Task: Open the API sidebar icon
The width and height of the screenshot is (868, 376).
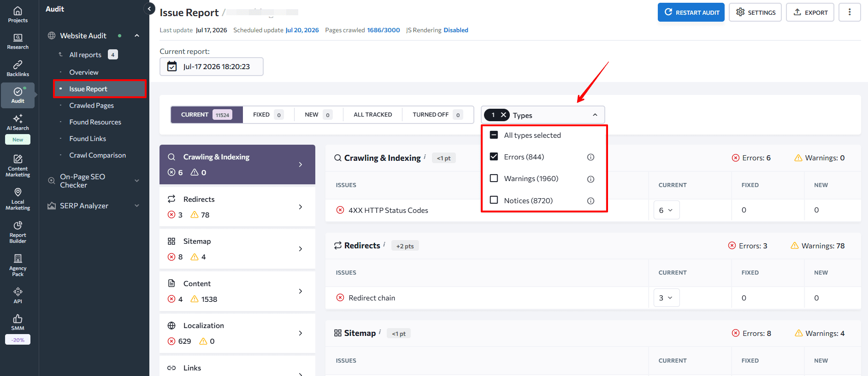Action: click(18, 295)
